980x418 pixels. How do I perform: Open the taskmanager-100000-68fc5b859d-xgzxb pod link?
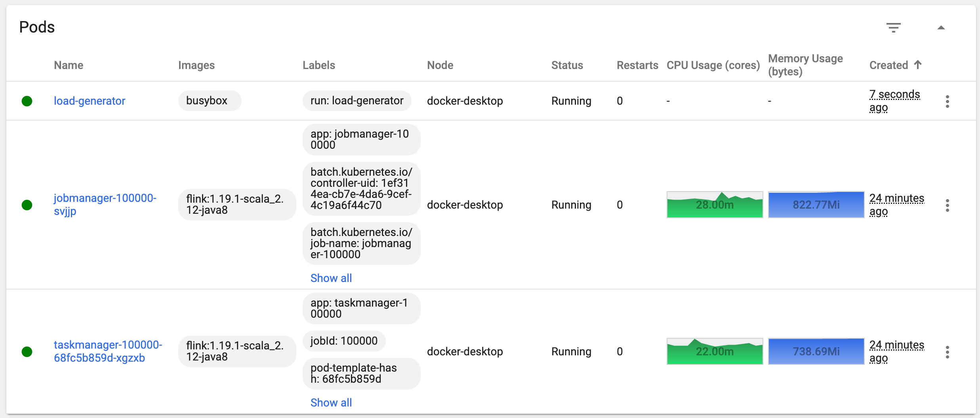[x=107, y=351]
